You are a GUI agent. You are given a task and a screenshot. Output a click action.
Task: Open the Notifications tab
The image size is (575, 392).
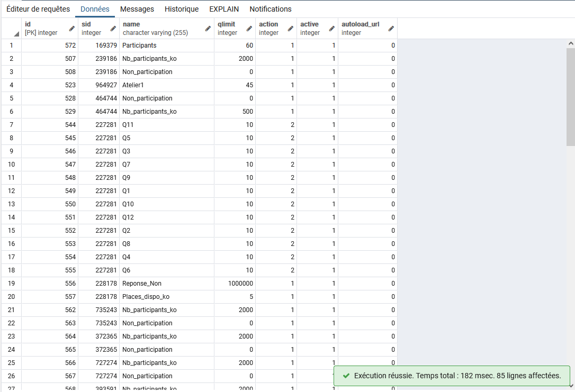[x=271, y=9]
